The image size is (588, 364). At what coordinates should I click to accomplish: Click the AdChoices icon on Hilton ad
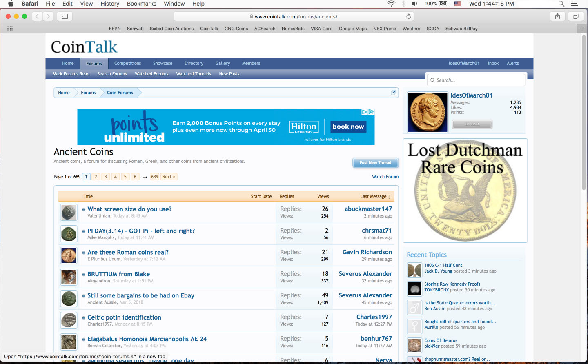pos(371,112)
